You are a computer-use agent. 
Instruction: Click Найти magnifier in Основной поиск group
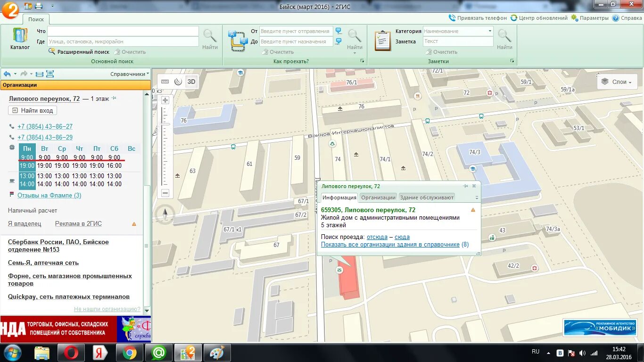[210, 39]
